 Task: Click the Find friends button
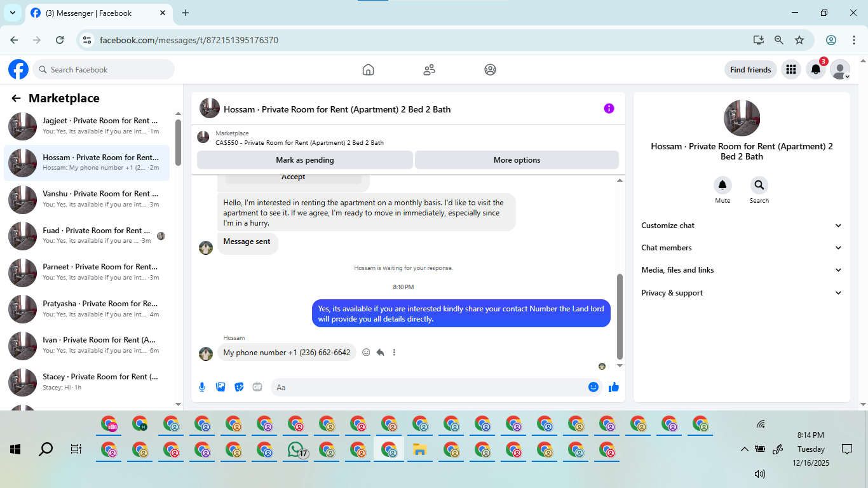tap(750, 70)
